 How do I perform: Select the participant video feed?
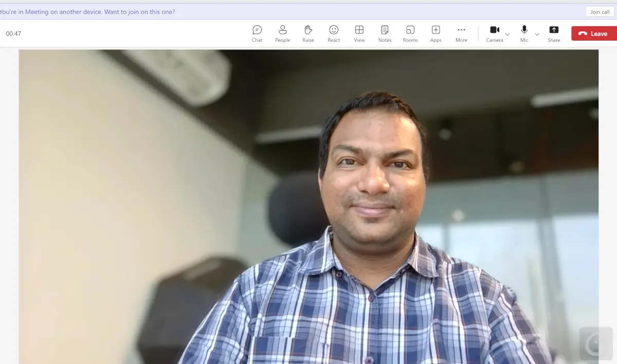(x=308, y=207)
